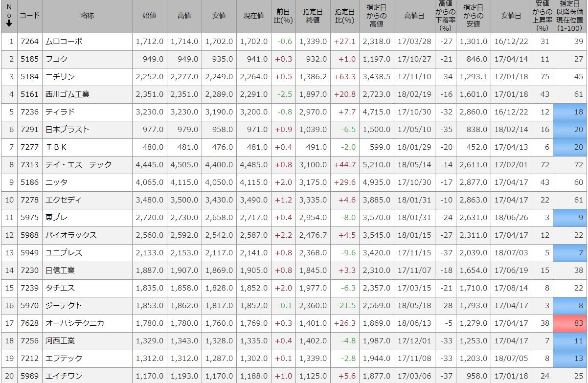Click the 指定日終値 column header

[313, 15]
